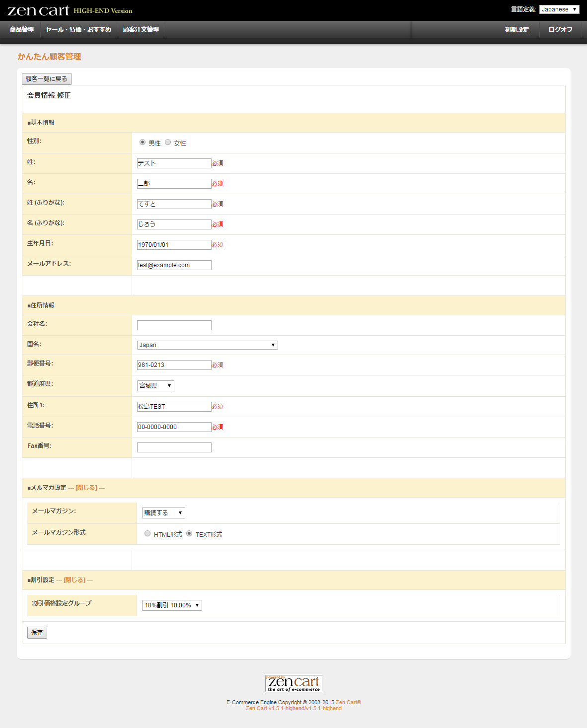Viewport: 587px width, 728px height.
Task: Open the 国名 country dropdown
Action: pyautogui.click(x=207, y=345)
